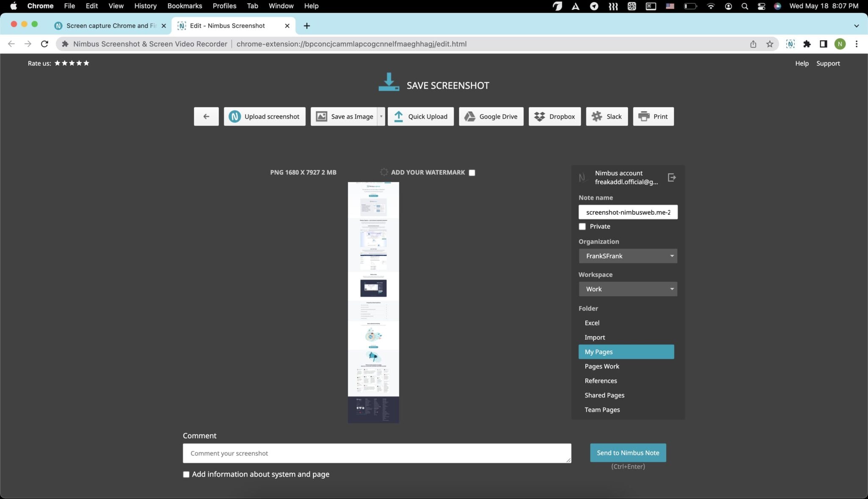
Task: Open the Help link at top right
Action: [x=801, y=63]
